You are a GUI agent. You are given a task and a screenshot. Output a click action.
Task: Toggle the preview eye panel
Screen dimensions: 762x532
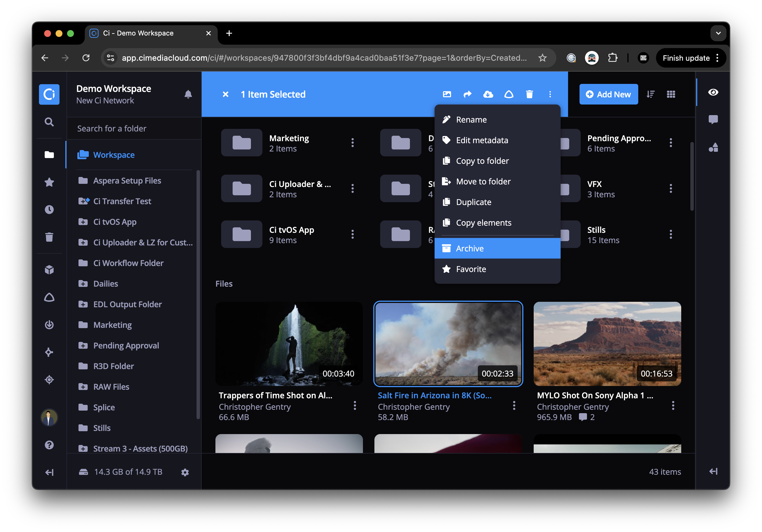[713, 92]
